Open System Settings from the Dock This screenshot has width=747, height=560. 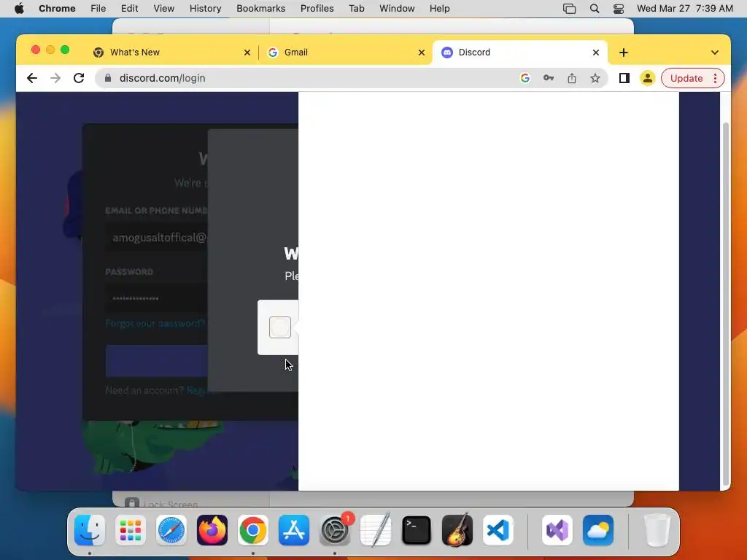point(335,530)
